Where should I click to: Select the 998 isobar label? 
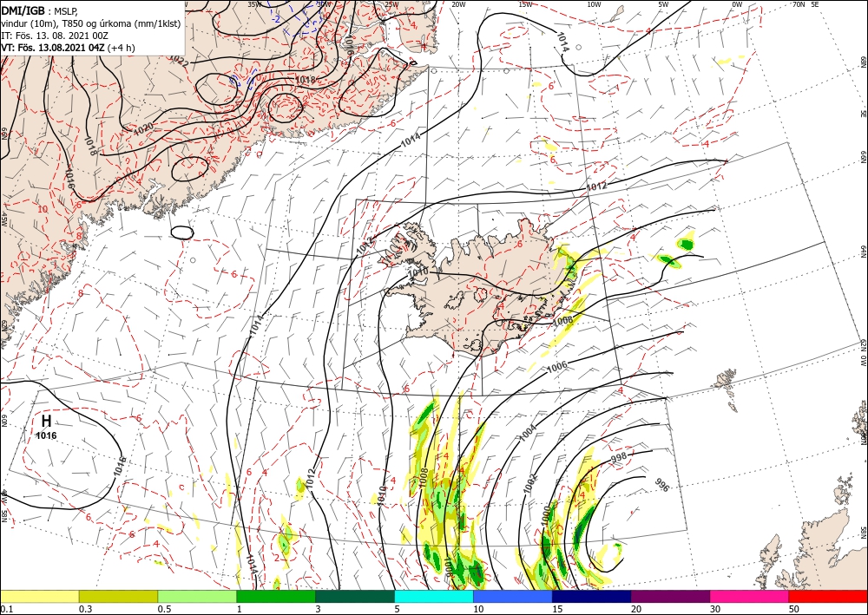(620, 458)
